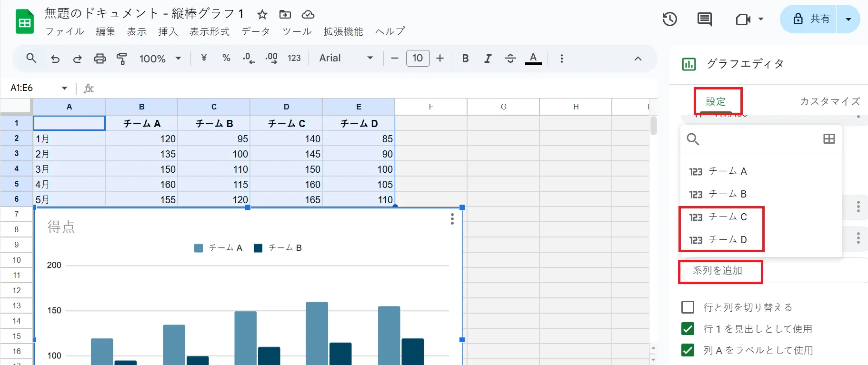Open the データ menu
This screenshot has width=868, height=365.
[x=256, y=31]
